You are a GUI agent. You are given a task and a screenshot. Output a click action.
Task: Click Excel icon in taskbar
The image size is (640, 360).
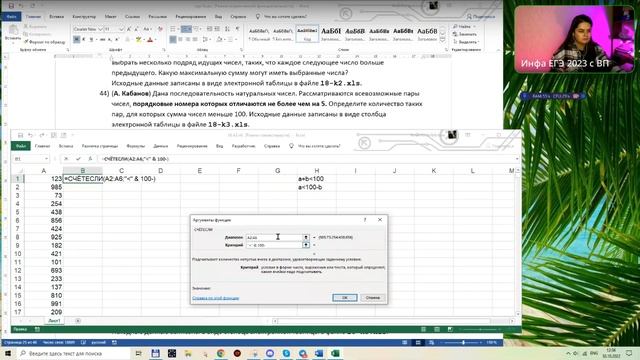point(335,353)
